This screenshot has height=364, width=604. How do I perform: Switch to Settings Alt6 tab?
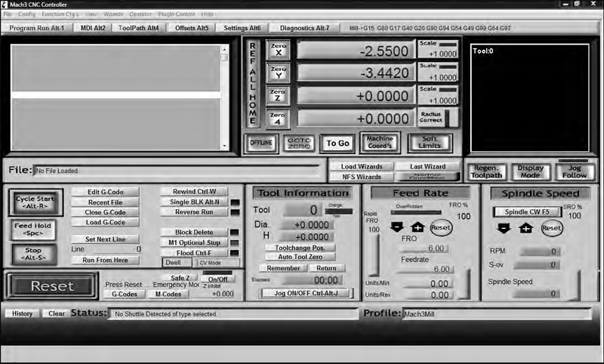point(242,28)
